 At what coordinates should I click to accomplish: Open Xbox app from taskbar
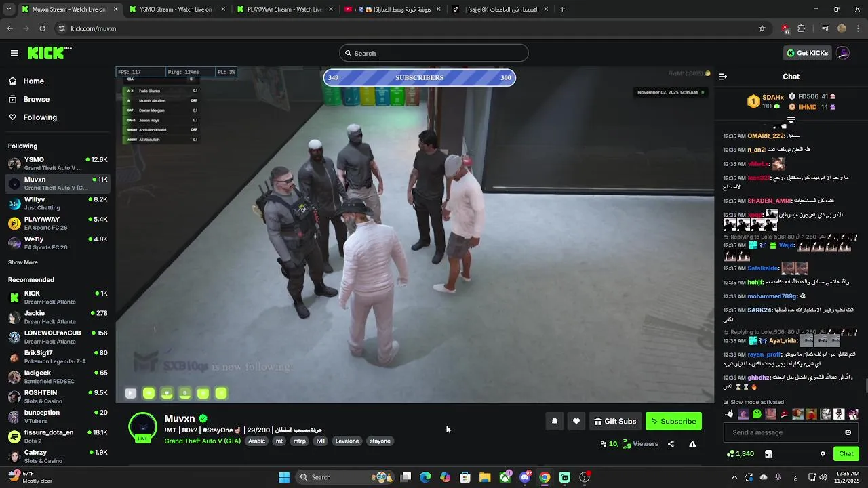[505, 477]
